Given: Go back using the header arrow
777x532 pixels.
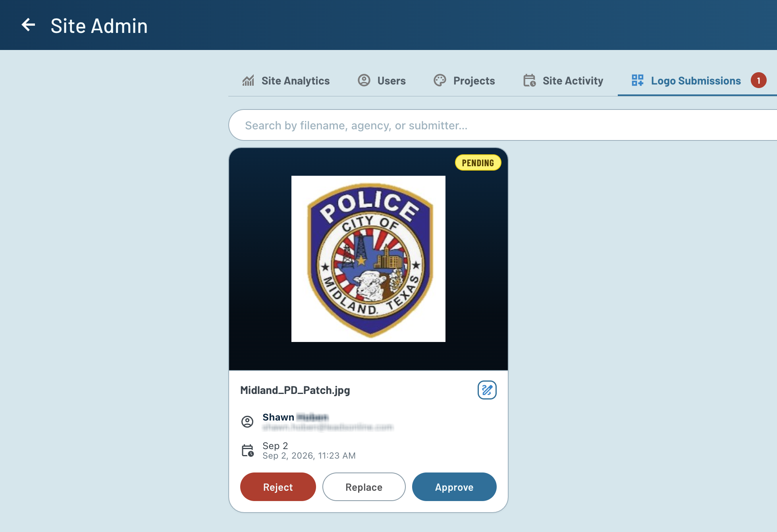Looking at the screenshot, I should pos(28,25).
